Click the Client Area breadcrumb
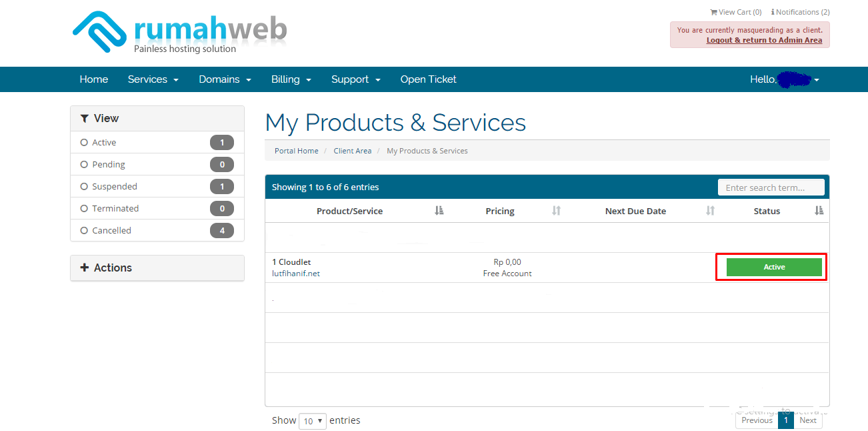The width and height of the screenshot is (868, 431). coord(353,151)
